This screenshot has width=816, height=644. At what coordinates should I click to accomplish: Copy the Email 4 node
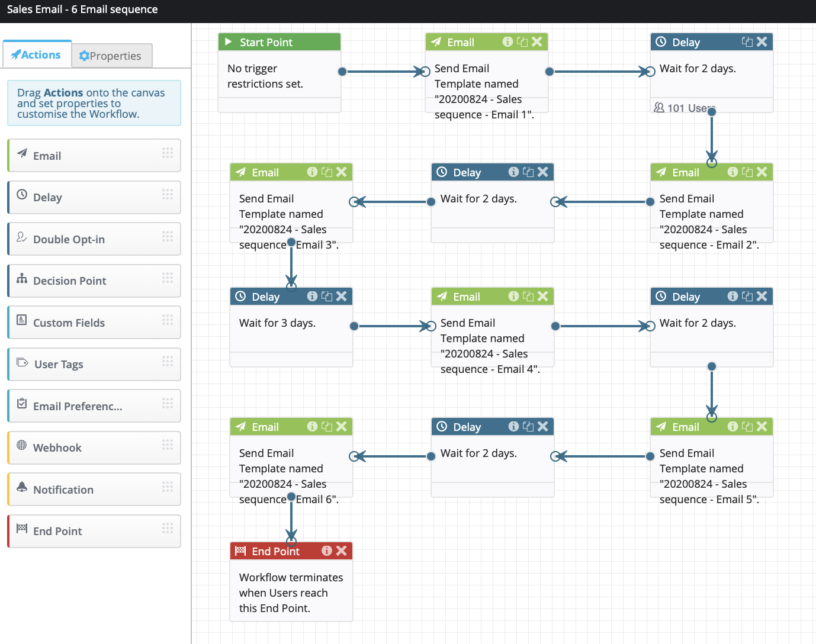pos(528,296)
